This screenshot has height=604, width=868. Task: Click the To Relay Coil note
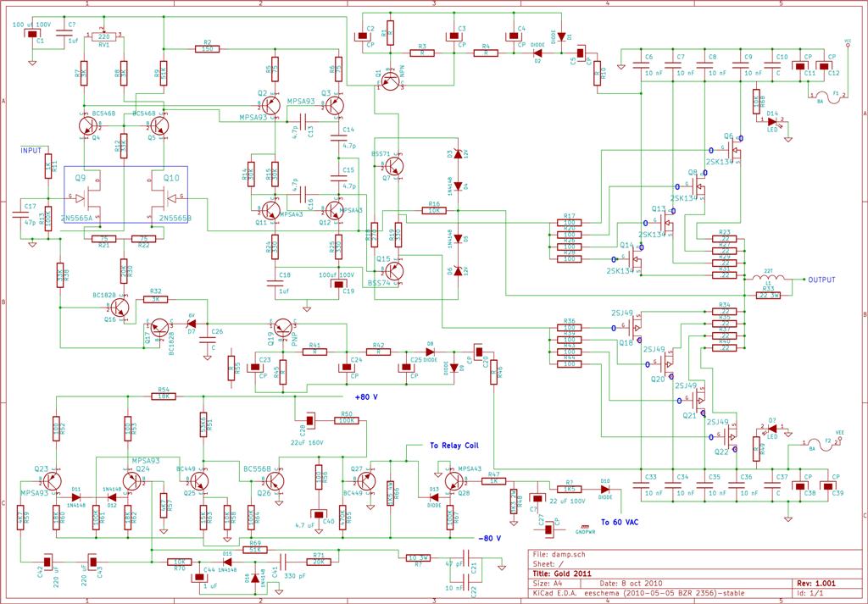(454, 446)
